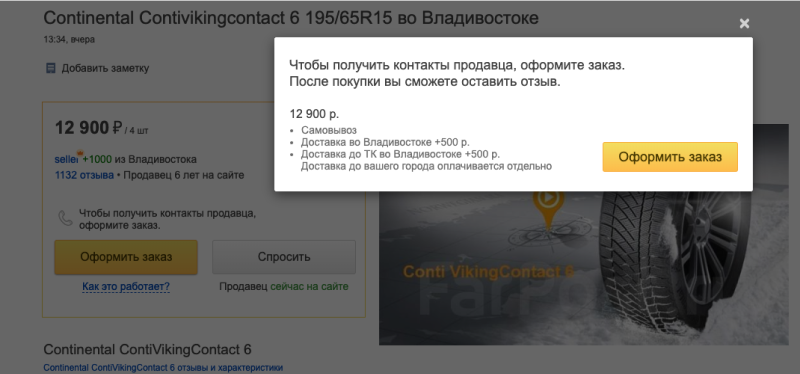The width and height of the screenshot is (800, 374).
Task: Click the Continental ContiVikingContact 6 heading
Action: click(x=147, y=350)
